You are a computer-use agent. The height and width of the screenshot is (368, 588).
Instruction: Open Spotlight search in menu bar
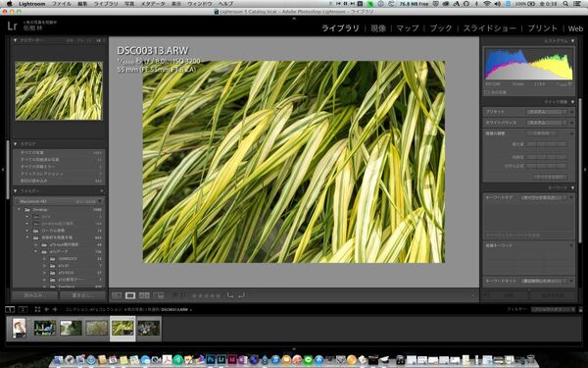pyautogui.click(x=565, y=3)
